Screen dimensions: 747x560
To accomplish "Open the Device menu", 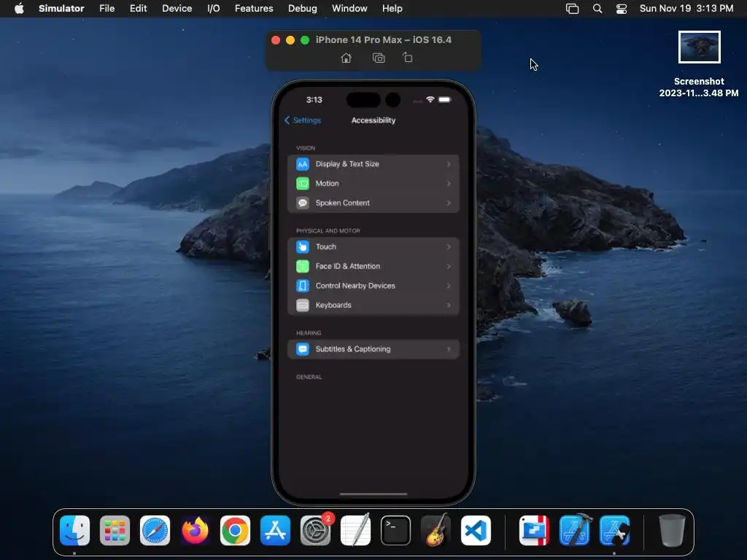I will point(177,9).
